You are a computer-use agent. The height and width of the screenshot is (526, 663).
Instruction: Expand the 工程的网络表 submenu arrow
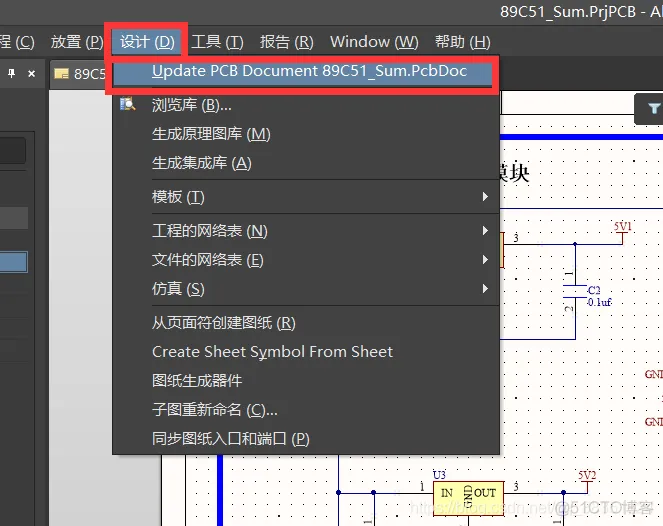point(485,230)
